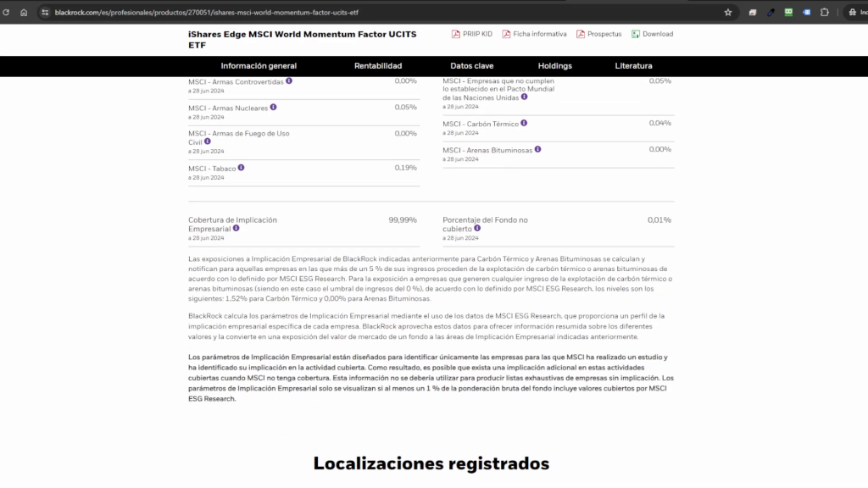Show info for MSCI Arenas Bituminosas
Viewport: 868px width, 488px height.
[x=537, y=149]
